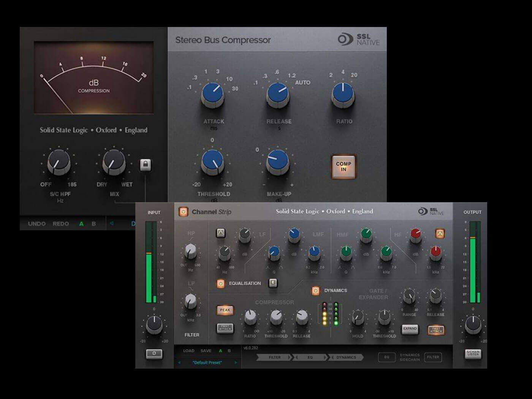Toggle the input phase invert button
The image size is (532, 399).
[x=154, y=354]
